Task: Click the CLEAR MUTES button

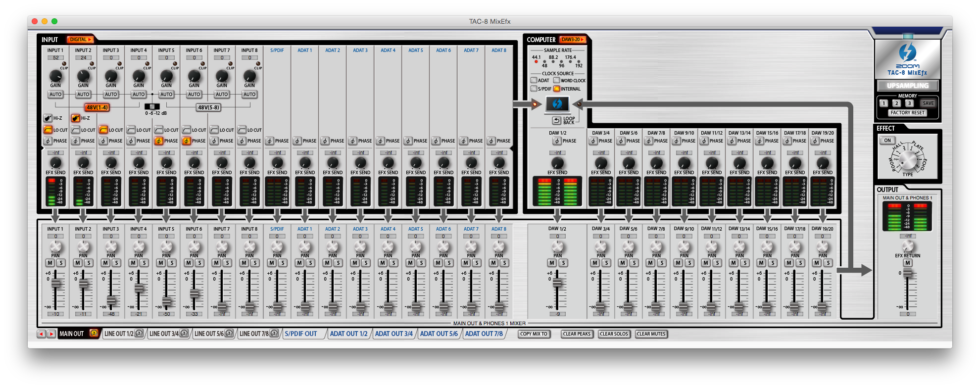Action: (651, 334)
